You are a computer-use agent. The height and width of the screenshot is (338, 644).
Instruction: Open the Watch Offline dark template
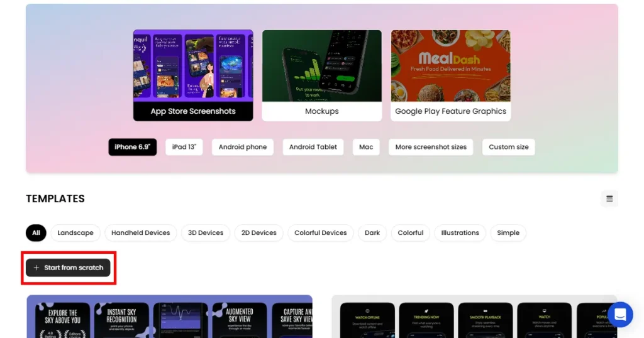pos(474,317)
